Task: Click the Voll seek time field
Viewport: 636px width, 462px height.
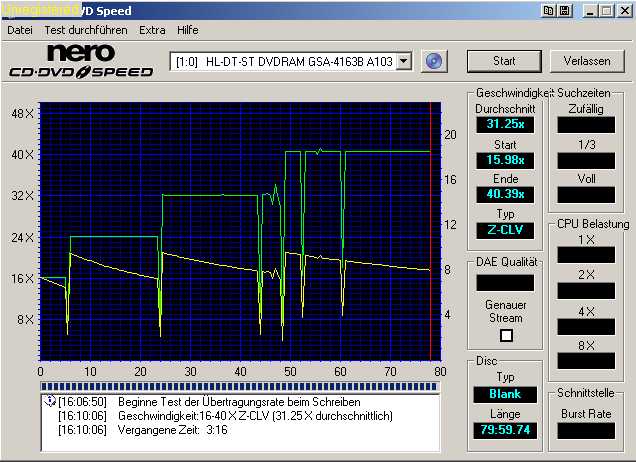Action: point(586,195)
